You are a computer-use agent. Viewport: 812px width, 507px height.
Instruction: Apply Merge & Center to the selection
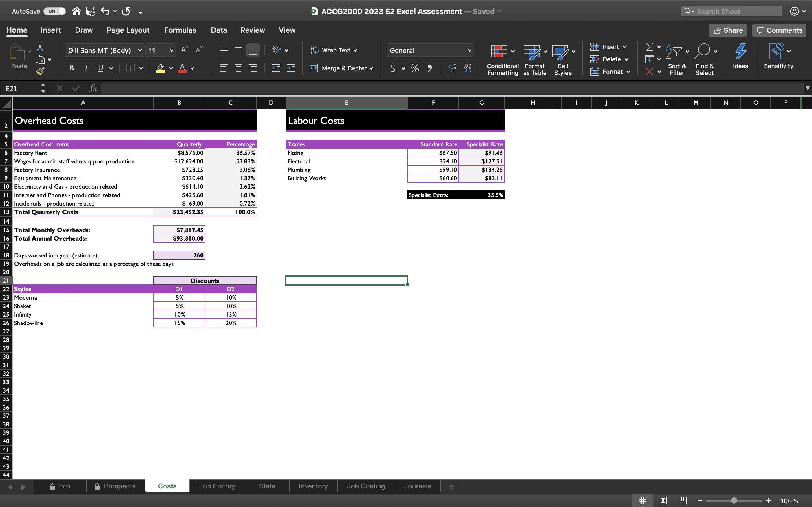point(341,68)
